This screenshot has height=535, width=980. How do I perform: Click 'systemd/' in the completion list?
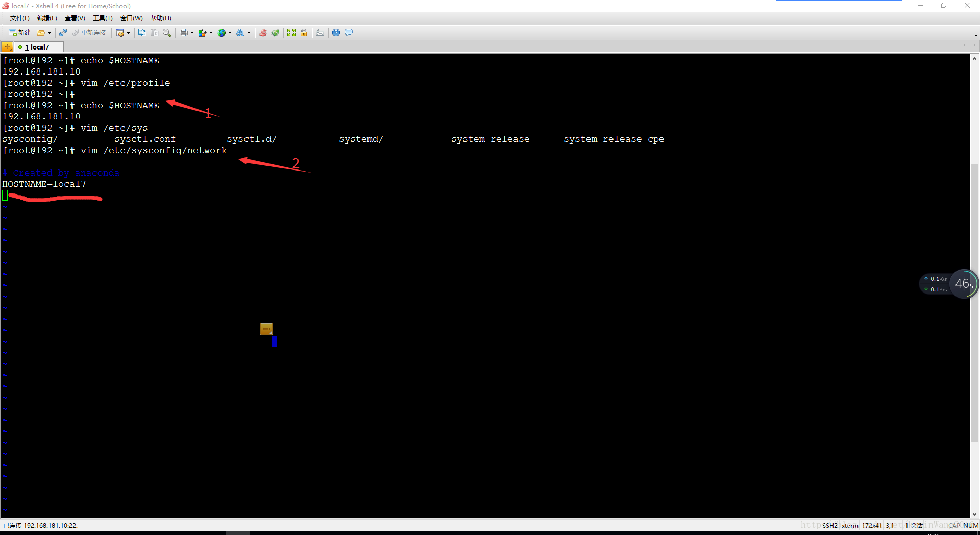(361, 139)
